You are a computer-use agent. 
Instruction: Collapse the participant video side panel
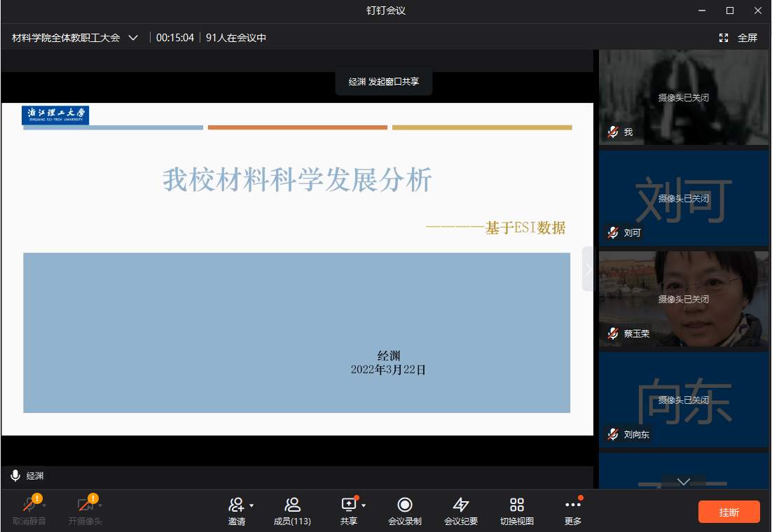click(x=588, y=269)
